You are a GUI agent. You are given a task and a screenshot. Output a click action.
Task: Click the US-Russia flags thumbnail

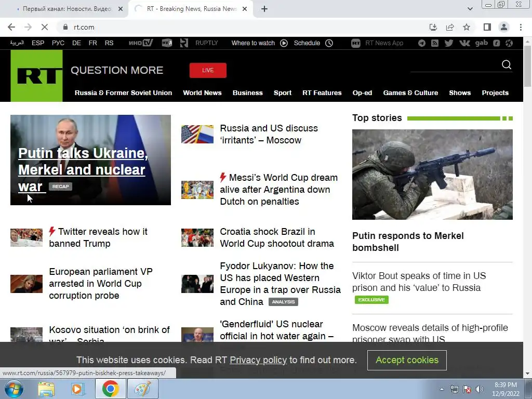point(197,135)
